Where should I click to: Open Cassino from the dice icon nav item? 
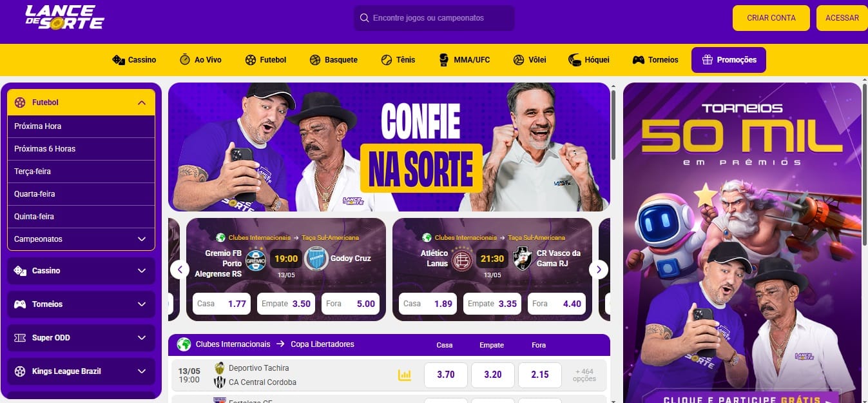[119, 60]
